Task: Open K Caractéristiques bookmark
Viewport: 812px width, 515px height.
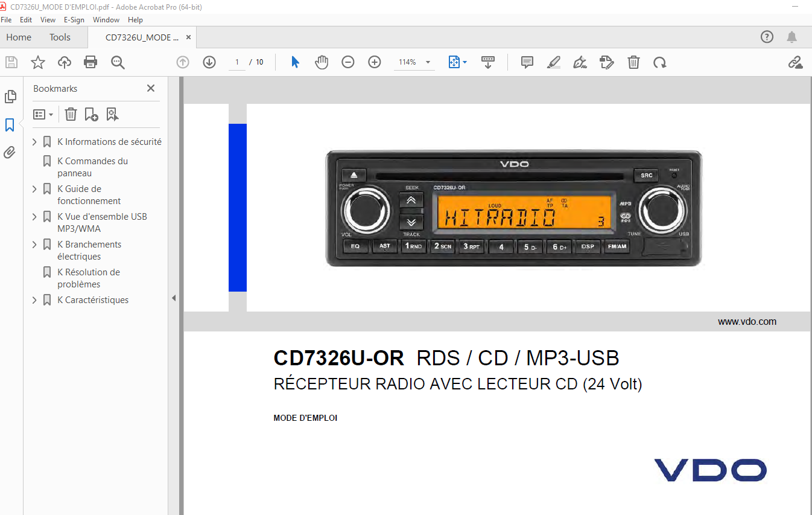Action: tap(93, 300)
